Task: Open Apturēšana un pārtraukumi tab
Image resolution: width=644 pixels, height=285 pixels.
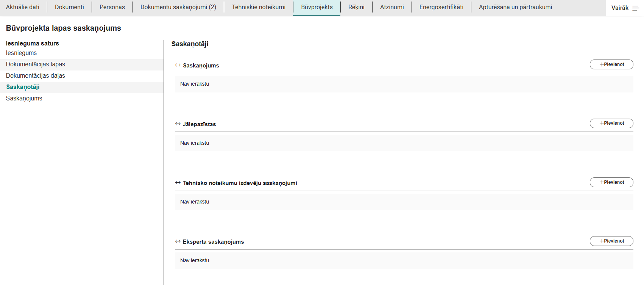Action: point(515,7)
